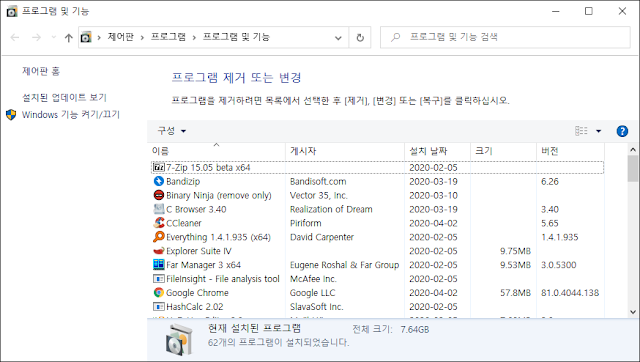640x362 pixels.
Task: Click the Far Manager 3 icon
Action: coord(158,264)
